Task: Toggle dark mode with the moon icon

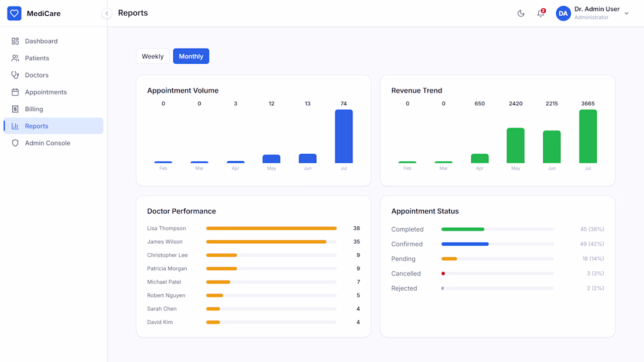Action: pos(521,13)
